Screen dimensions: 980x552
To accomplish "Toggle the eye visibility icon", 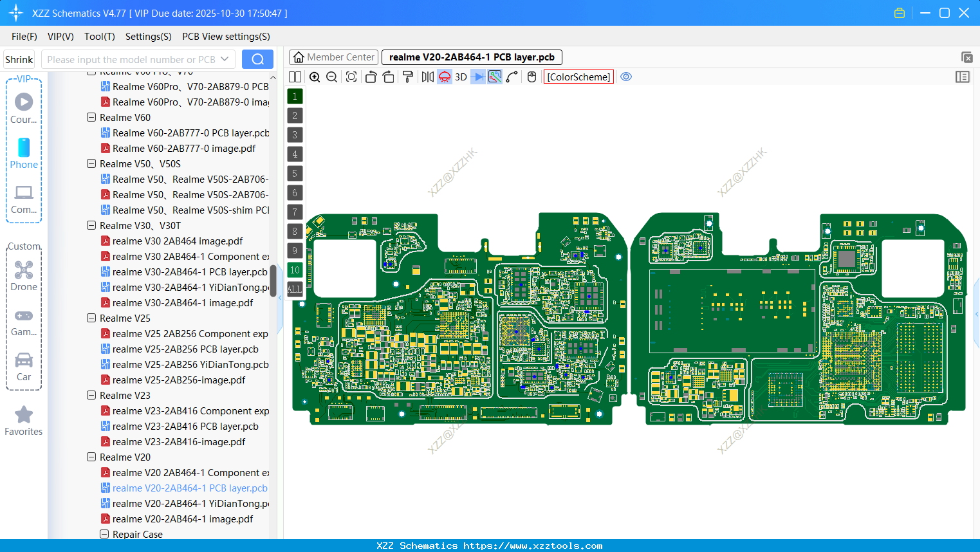I will (626, 77).
